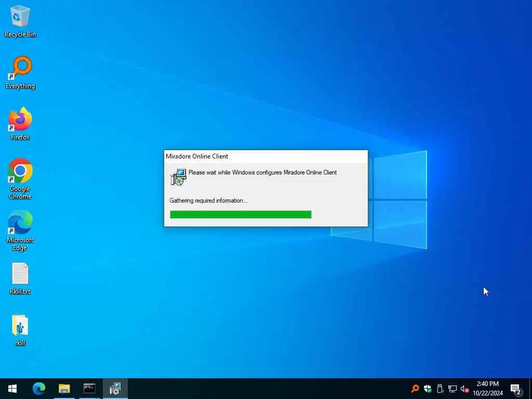Screen dimensions: 532x399
Task: Open Windows Security from the tray
Action: pos(428,389)
